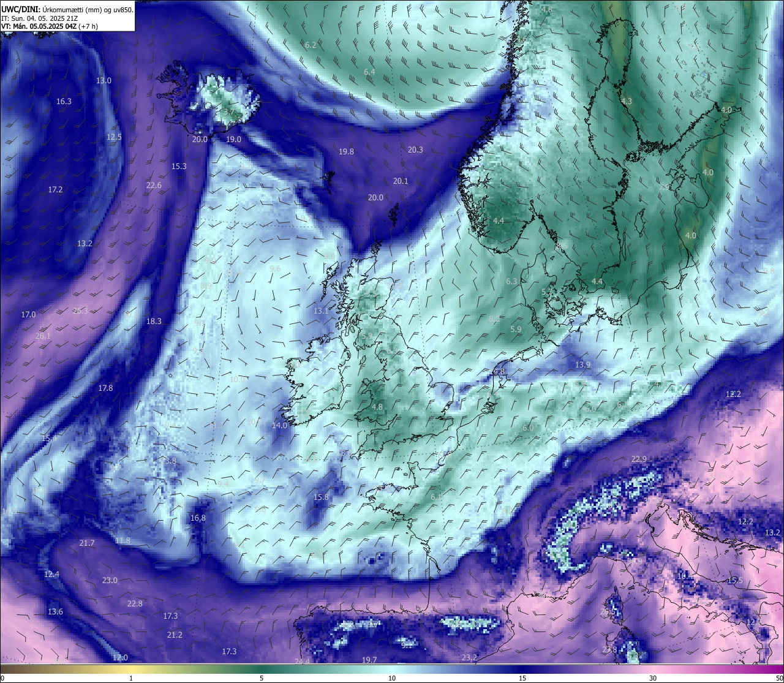Click the colorbar tick label '1'
Viewport: 784px width, 683px height.
(x=131, y=678)
